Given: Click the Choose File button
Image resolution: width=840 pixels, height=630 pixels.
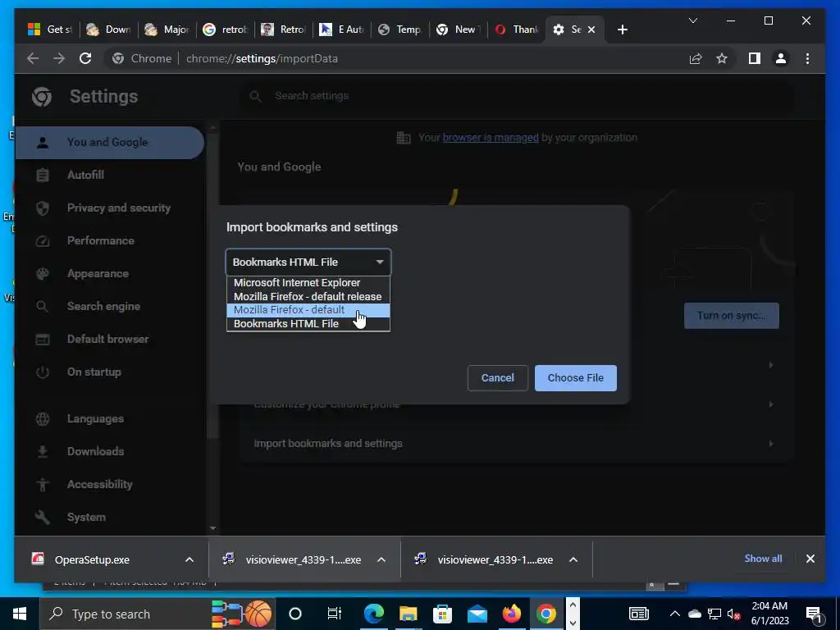Looking at the screenshot, I should tap(575, 377).
